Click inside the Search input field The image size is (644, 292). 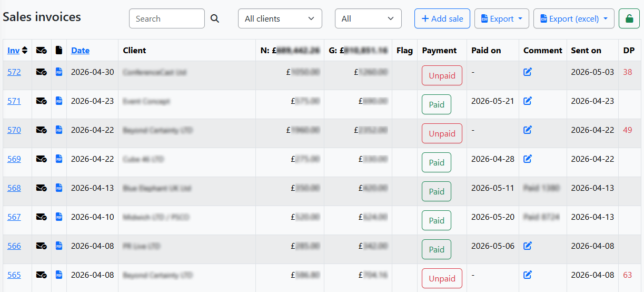pyautogui.click(x=167, y=18)
